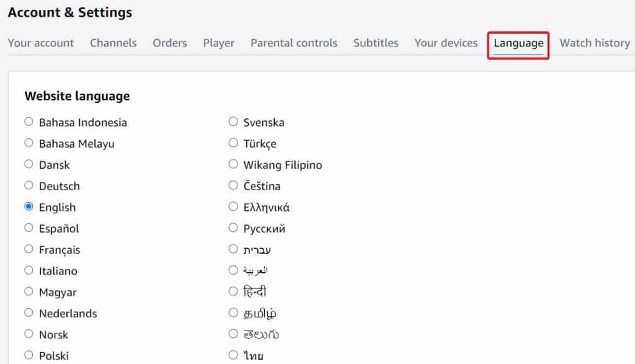Image resolution: width=635 pixels, height=364 pixels.
Task: Select Ελληνικά language option
Action: [x=233, y=206]
